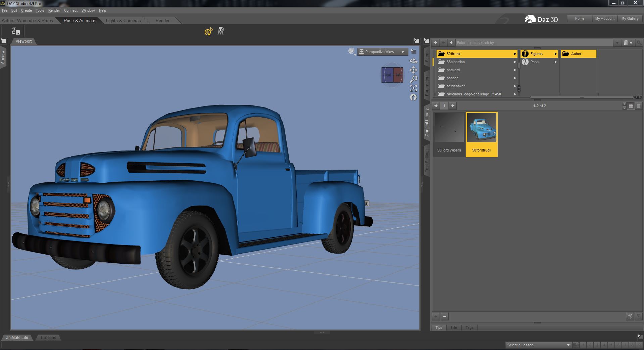Select the Autos folder
Image resolution: width=644 pixels, height=350 pixels.
579,54
